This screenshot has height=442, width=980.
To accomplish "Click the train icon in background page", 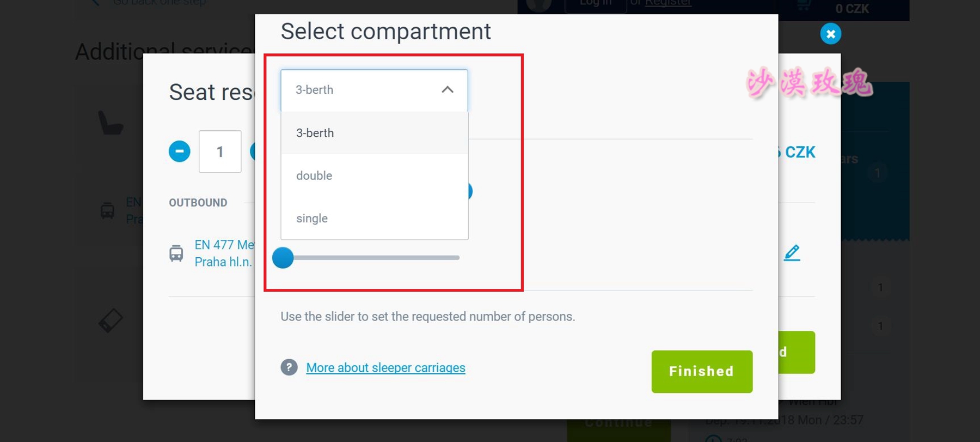I will click(108, 210).
